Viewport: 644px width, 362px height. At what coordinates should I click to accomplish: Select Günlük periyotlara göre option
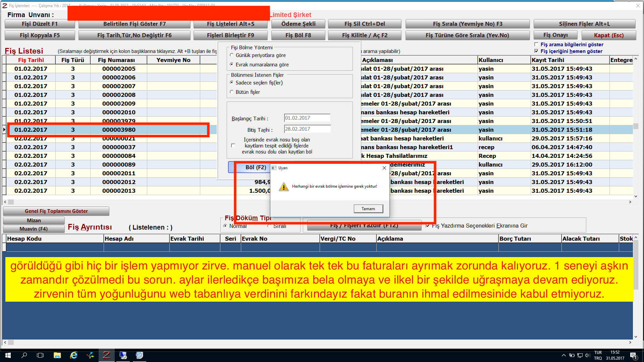[x=232, y=55]
